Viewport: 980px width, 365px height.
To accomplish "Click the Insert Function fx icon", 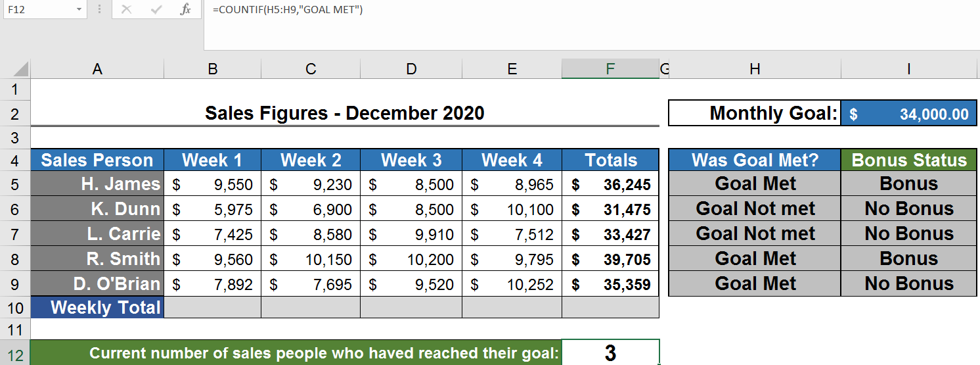I will click(x=186, y=10).
